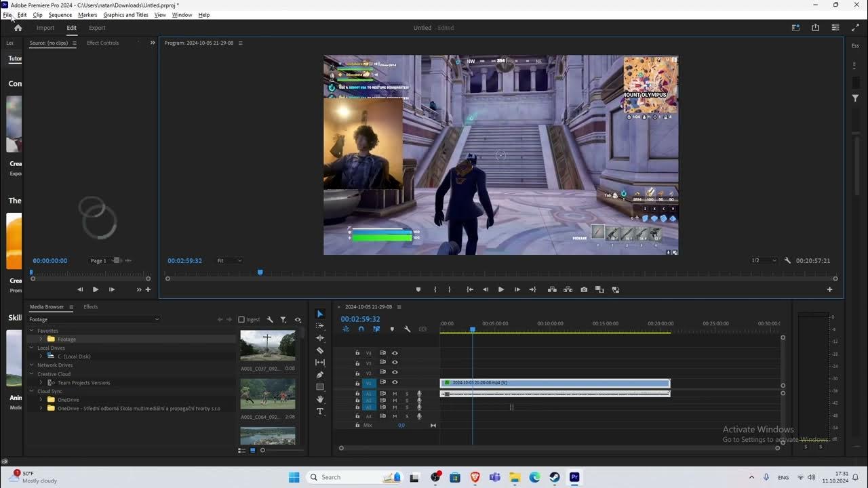Open the Footage location dropdown
This screenshot has width=868, height=488.
[x=94, y=319]
